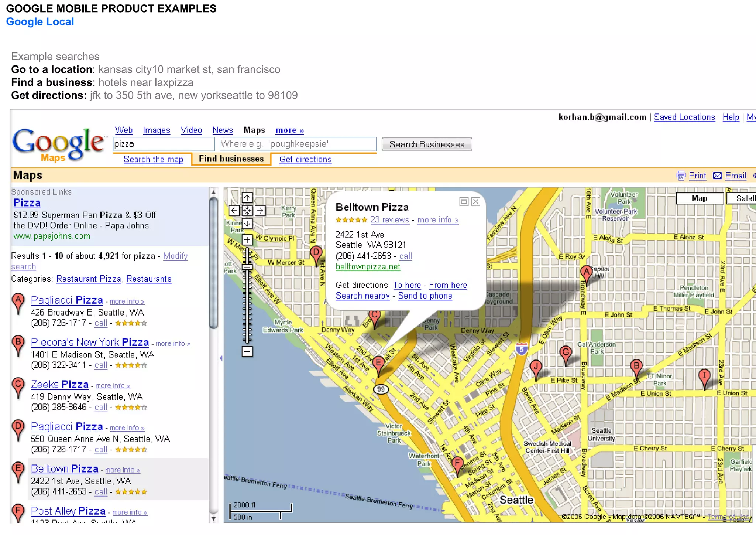
Task: Pan the map right with arrow button
Action: tap(260, 211)
